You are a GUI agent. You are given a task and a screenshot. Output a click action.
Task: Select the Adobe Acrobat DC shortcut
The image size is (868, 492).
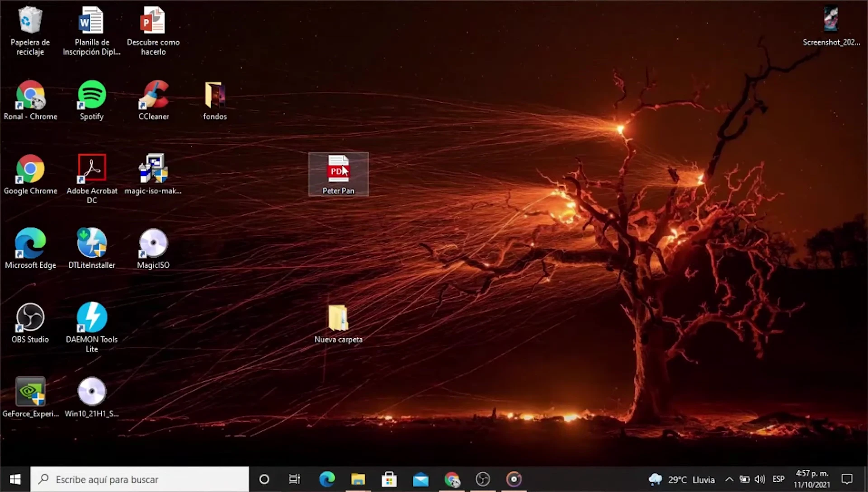(x=92, y=179)
